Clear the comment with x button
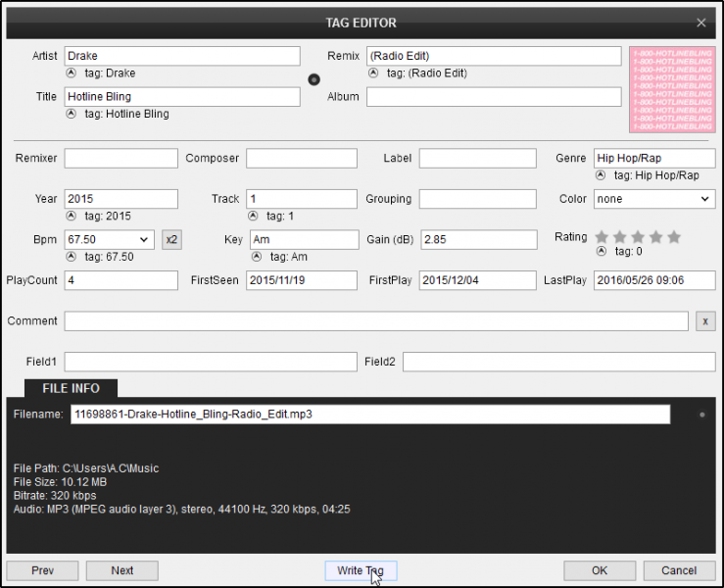The width and height of the screenshot is (724, 588). [705, 321]
